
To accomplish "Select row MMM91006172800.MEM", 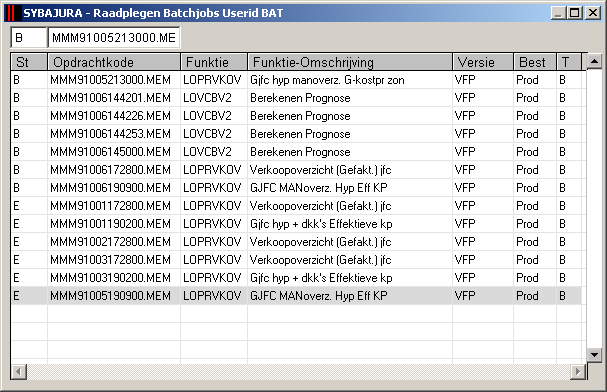I will coord(296,170).
